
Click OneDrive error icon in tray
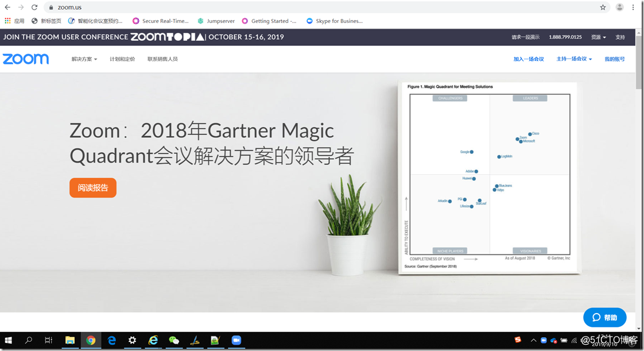tap(554, 340)
